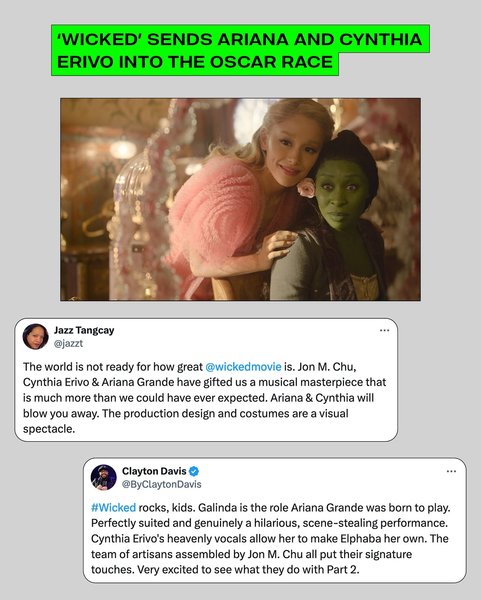
Task: Select Jazz Tangcay's tweet text about the musical masterpiece
Action: [205, 398]
